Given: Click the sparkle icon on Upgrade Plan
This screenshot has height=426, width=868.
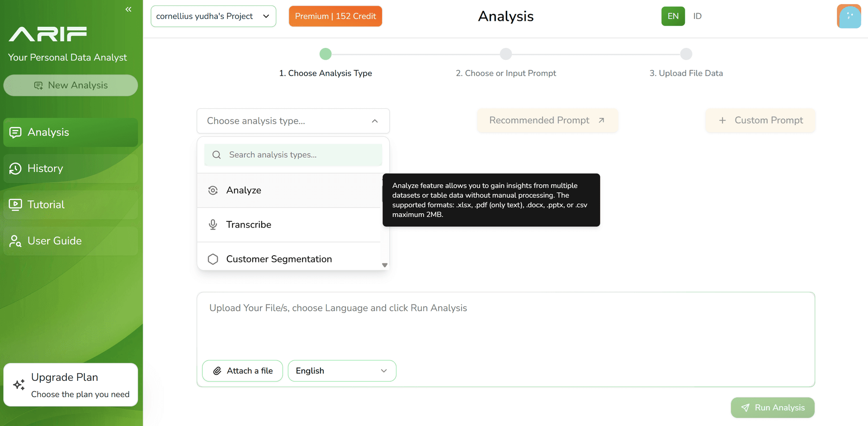Looking at the screenshot, I should (x=19, y=384).
